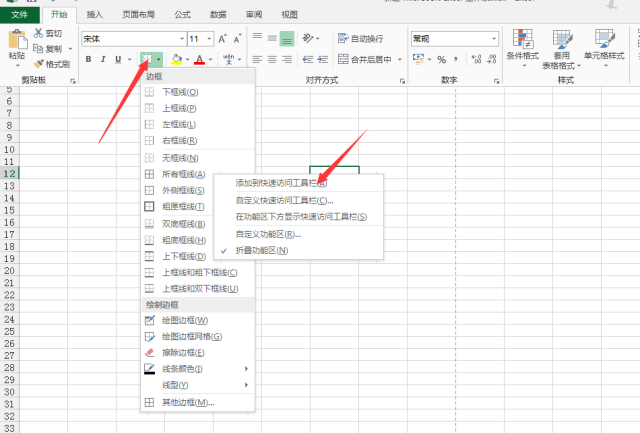This screenshot has width=640, height=433.
Task: Select 下框线(O) bottom border
Action: point(198,92)
